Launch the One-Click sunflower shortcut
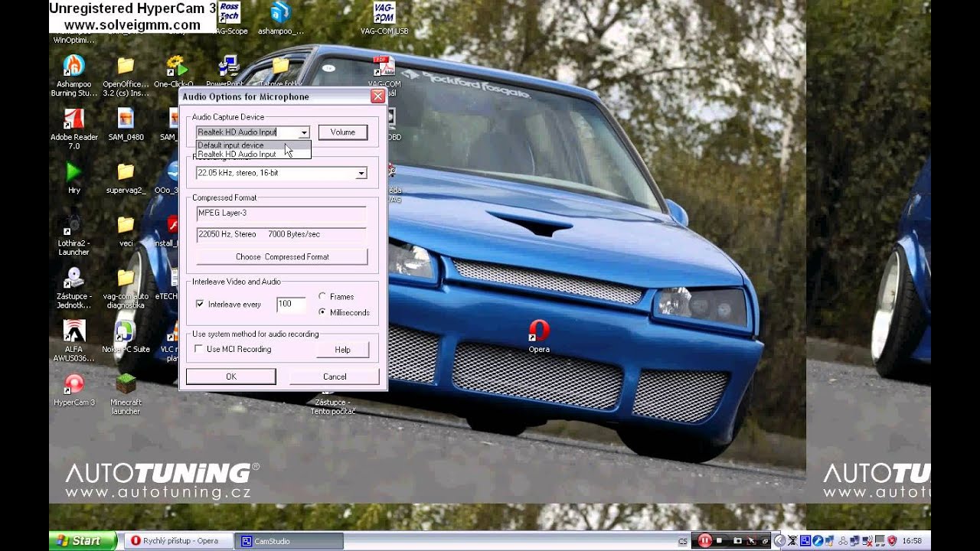Image resolution: width=980 pixels, height=551 pixels. click(x=175, y=71)
